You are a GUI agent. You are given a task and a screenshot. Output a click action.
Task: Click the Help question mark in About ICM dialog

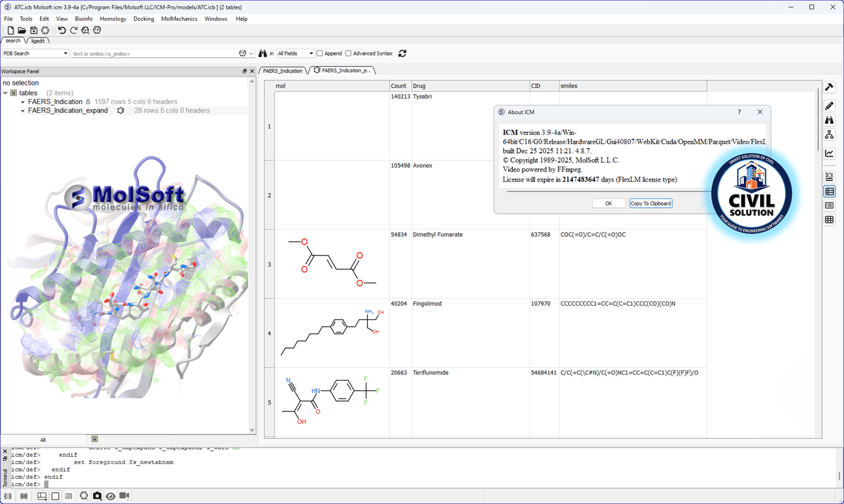(739, 112)
